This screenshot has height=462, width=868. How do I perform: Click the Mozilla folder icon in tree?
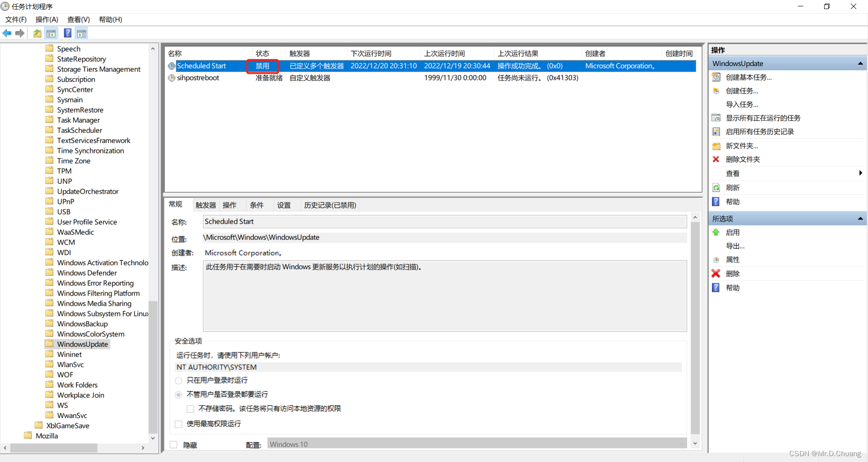click(x=28, y=435)
